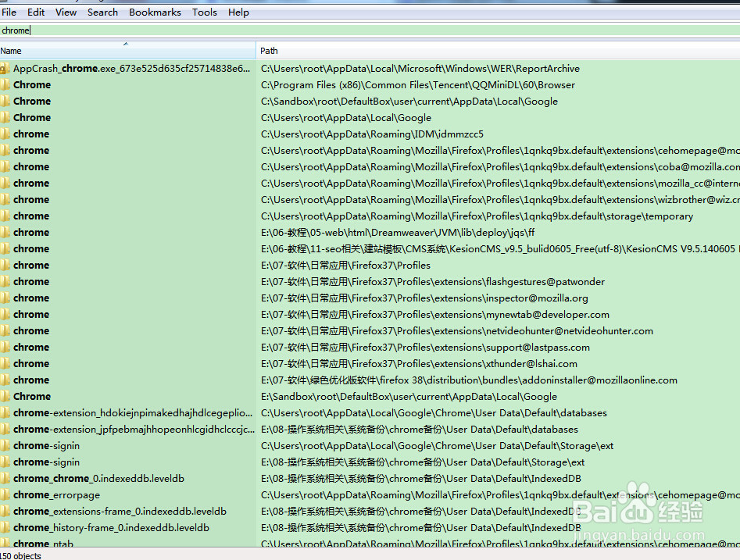The width and height of the screenshot is (740, 560).
Task: Click folder icon of chrome in IDM idmmzcc5 path
Action: (5, 134)
